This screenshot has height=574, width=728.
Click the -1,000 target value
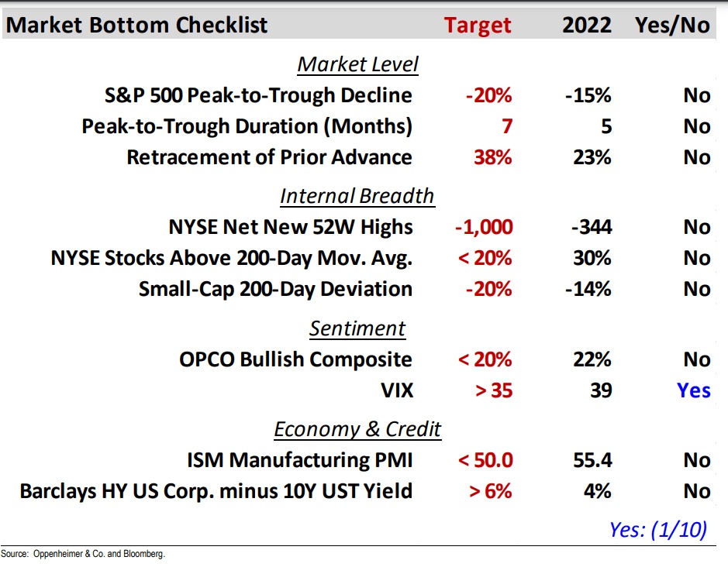(485, 227)
